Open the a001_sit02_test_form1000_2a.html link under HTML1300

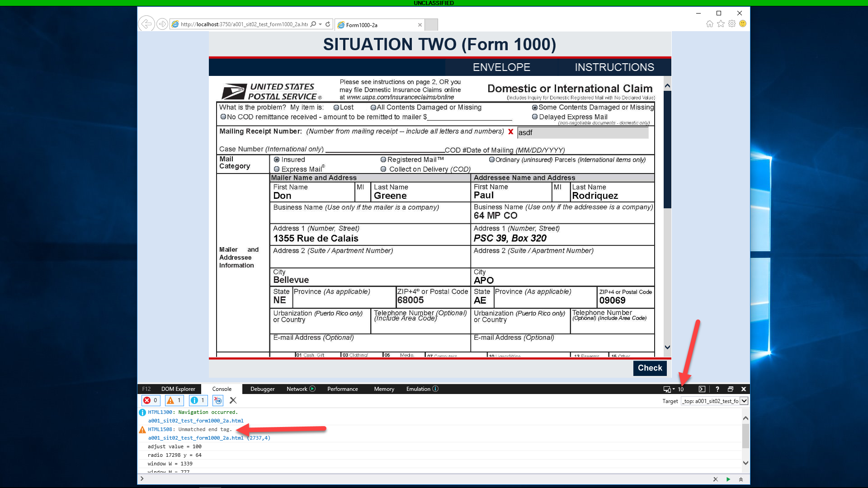pyautogui.click(x=196, y=421)
